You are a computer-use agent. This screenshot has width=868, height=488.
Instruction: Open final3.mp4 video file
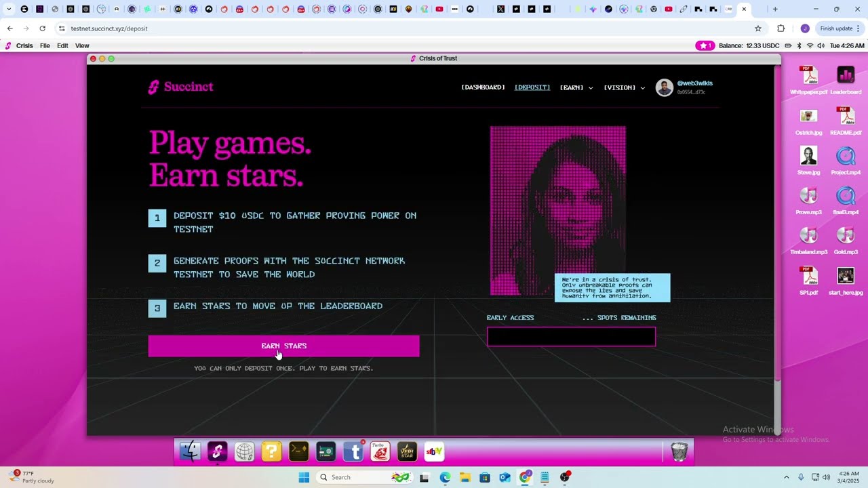(x=846, y=201)
